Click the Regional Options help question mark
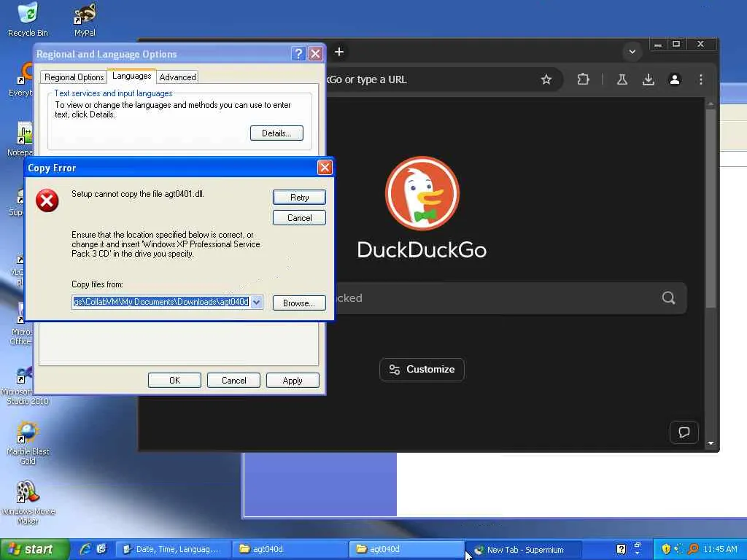Image resolution: width=747 pixels, height=560 pixels. coord(298,54)
